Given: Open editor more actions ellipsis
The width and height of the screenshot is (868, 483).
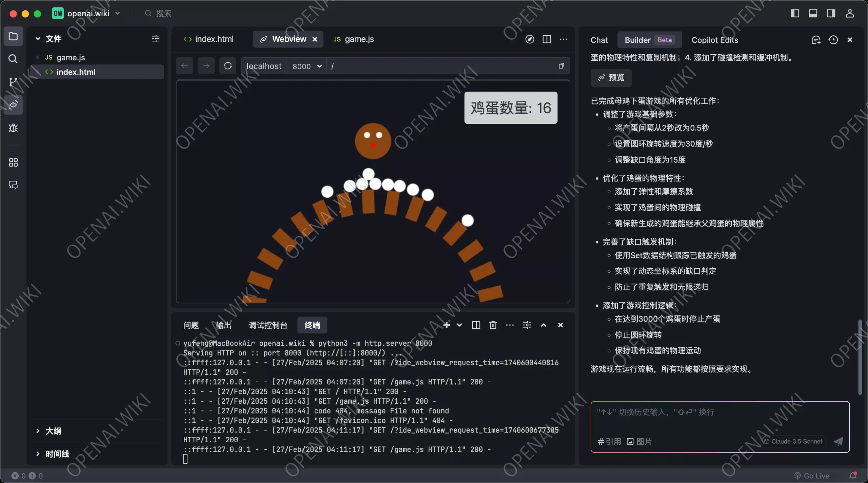Looking at the screenshot, I should coord(564,39).
